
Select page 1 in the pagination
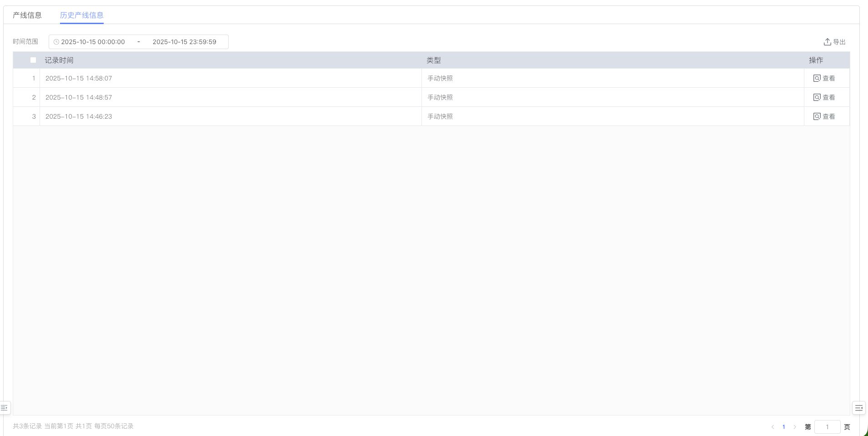click(784, 427)
